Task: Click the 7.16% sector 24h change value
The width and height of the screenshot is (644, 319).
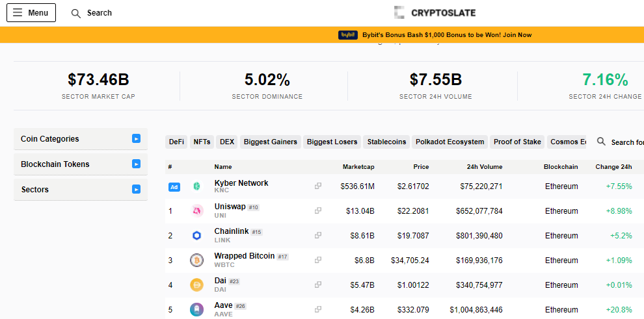Action: (x=605, y=79)
